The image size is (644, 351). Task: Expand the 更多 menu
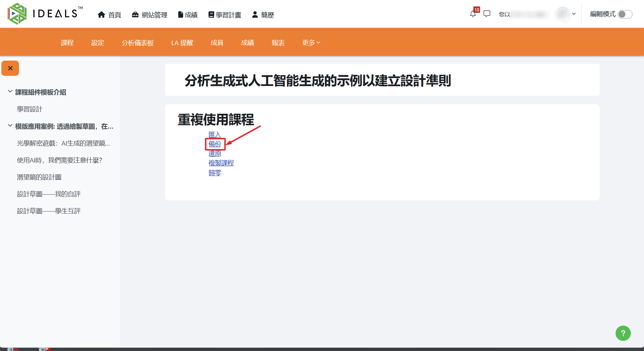[x=311, y=43]
